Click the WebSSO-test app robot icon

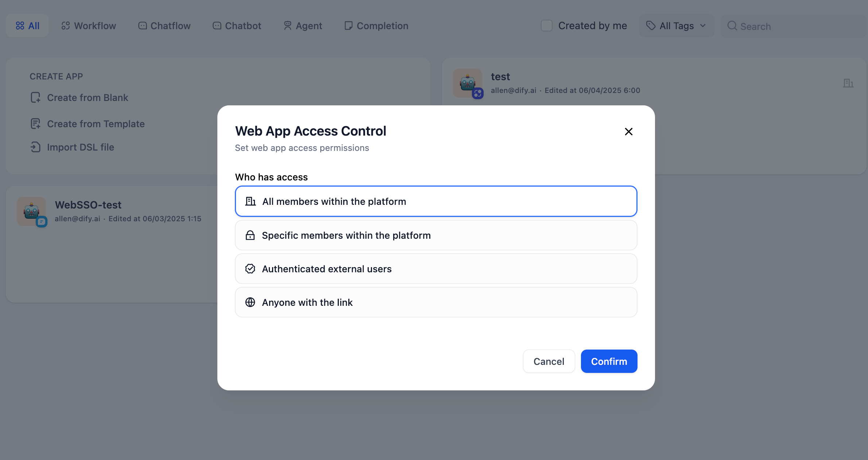31,211
